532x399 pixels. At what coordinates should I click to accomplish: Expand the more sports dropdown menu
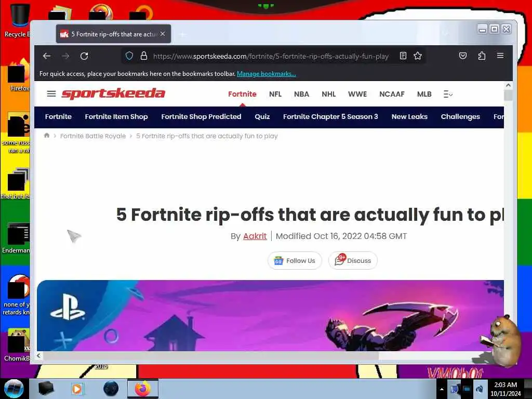point(448,94)
